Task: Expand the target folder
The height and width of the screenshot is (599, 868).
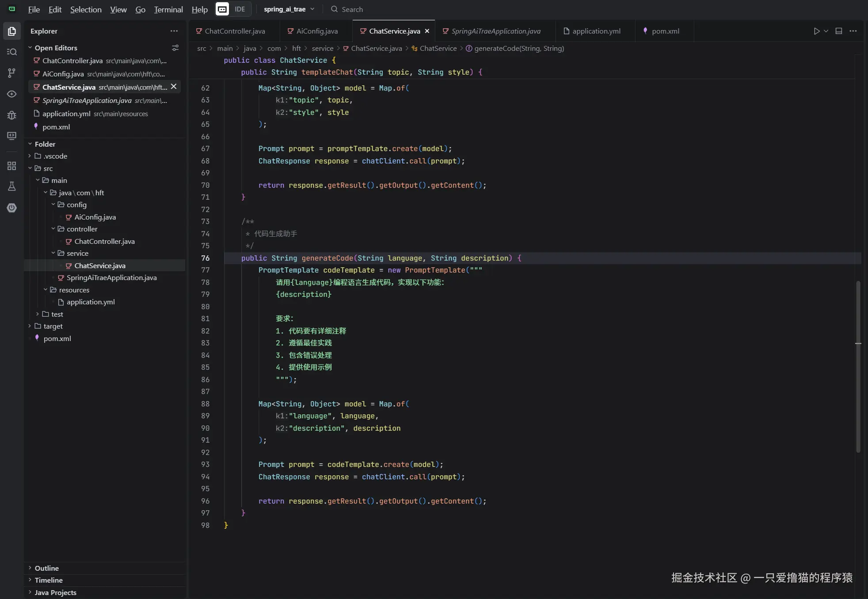Action: (x=53, y=326)
